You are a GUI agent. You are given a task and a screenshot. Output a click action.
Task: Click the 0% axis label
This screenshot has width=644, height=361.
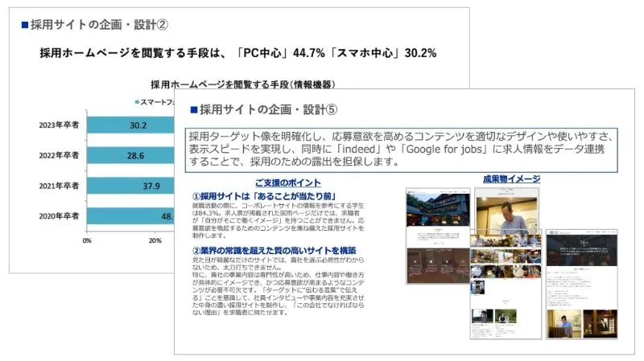(87, 241)
